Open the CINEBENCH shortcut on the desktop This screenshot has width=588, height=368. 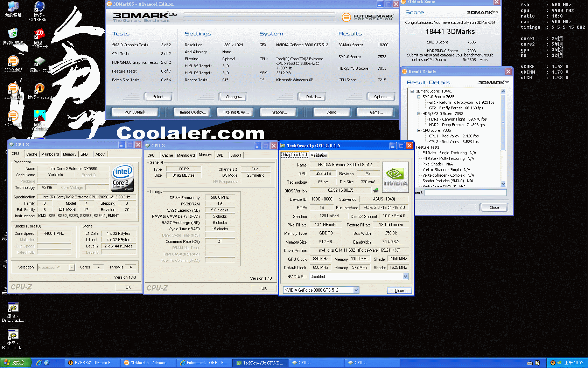click(x=39, y=11)
